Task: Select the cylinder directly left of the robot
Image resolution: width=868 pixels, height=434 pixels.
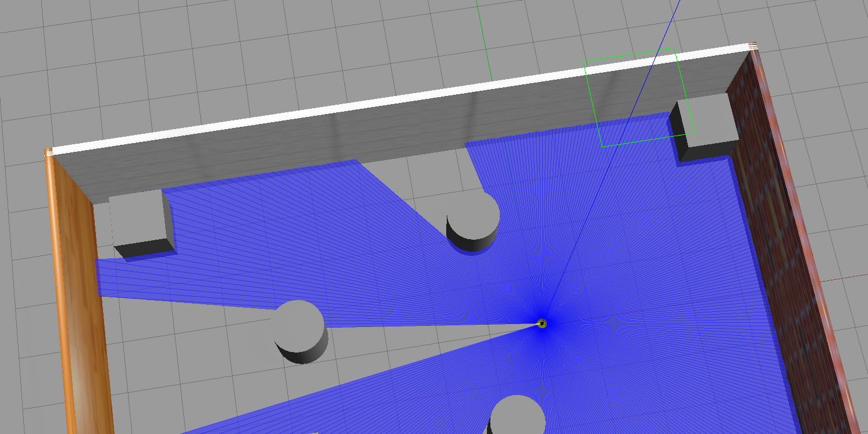Action: 299,332
